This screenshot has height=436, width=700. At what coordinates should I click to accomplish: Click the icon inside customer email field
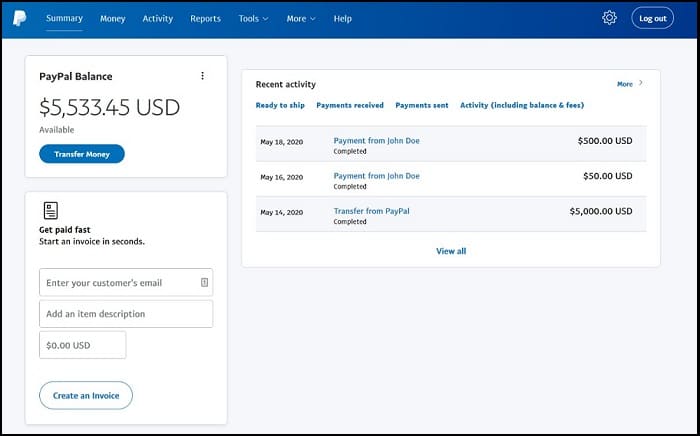pyautogui.click(x=204, y=282)
